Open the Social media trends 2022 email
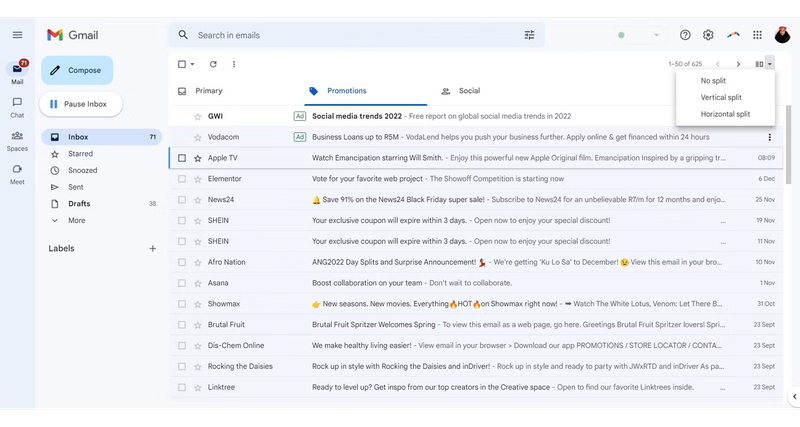Screen dimensions: 800x427 coord(474,116)
